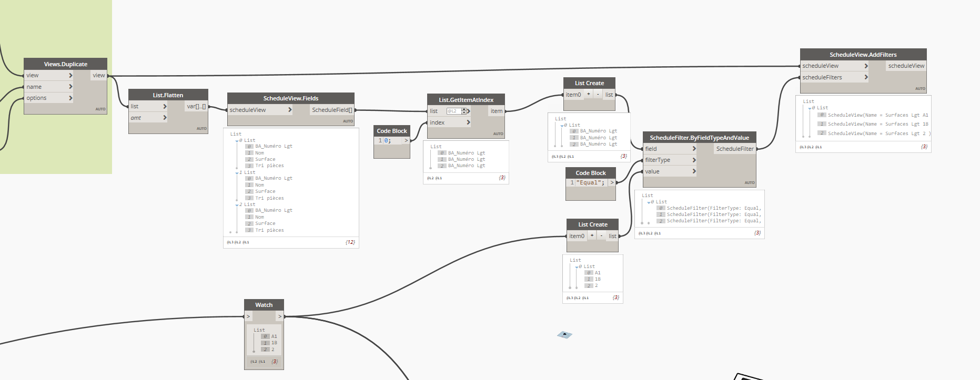The width and height of the screenshot is (980, 380).
Task: Click the small blue geometry marker on the canvas
Action: (x=564, y=335)
